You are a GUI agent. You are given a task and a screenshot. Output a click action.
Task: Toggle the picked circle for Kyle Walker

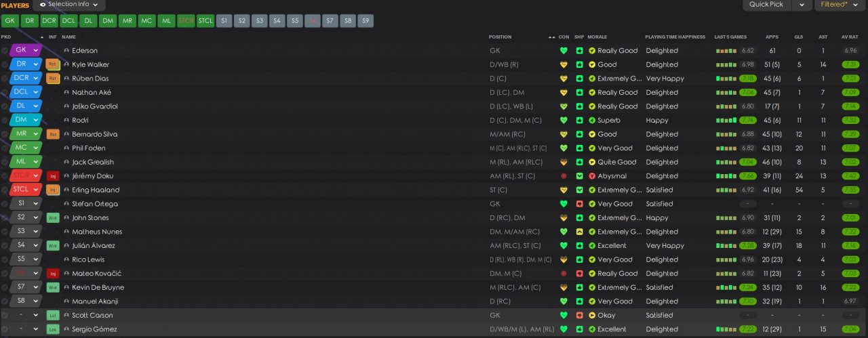[5, 64]
